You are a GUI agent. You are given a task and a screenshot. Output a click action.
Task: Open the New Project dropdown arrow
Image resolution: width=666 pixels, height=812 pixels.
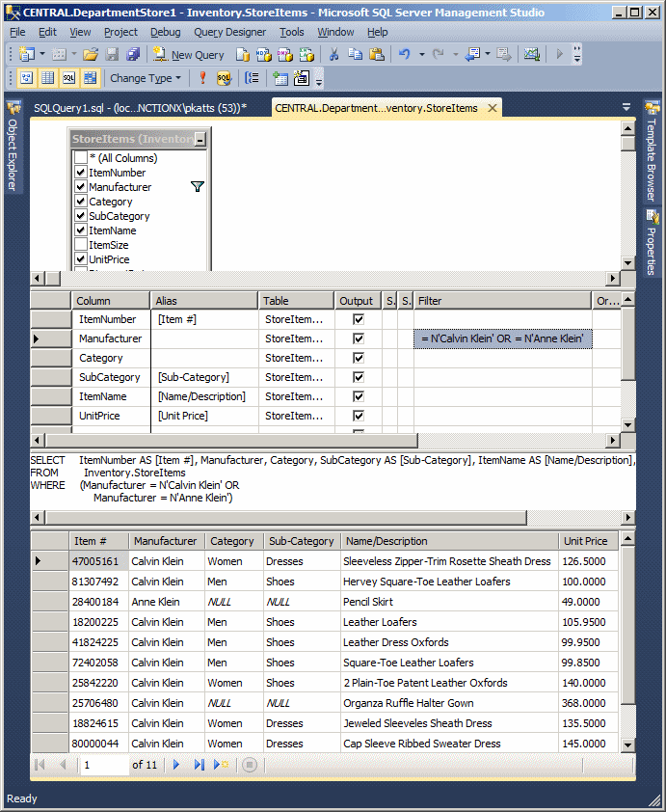[x=42, y=54]
